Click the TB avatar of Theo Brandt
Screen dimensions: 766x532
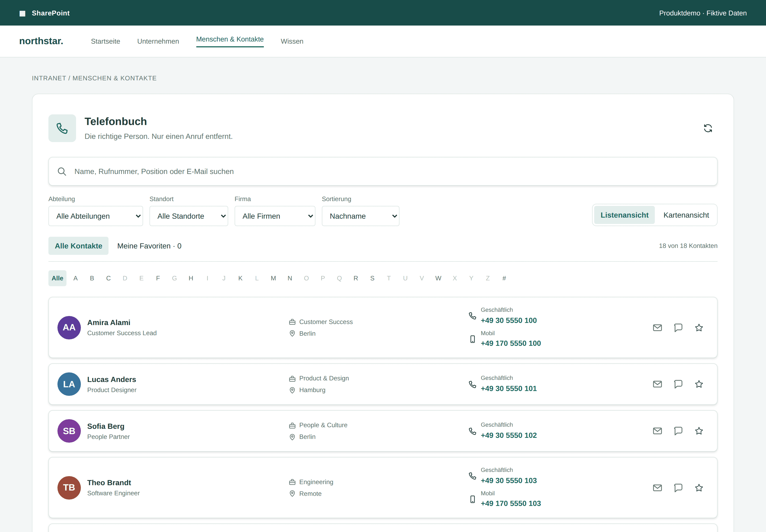pos(69,488)
